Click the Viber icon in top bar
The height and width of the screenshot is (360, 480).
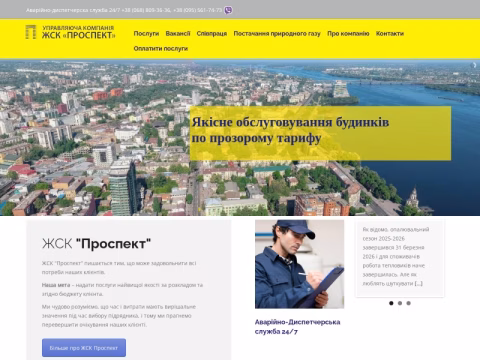pyautogui.click(x=228, y=10)
